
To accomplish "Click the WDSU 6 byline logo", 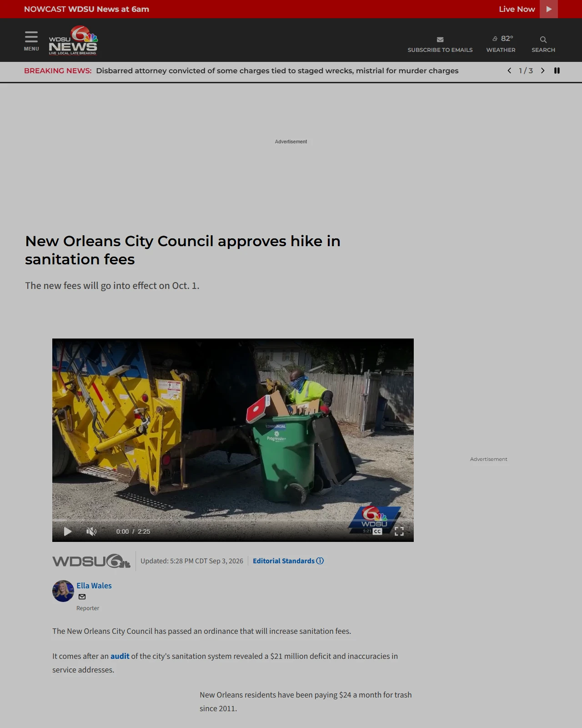I will pos(91,561).
